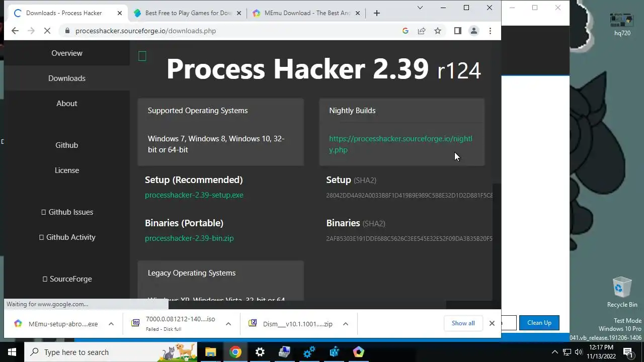The height and width of the screenshot is (362, 644).
Task: Open Dism zip download item
Action: click(x=291, y=324)
